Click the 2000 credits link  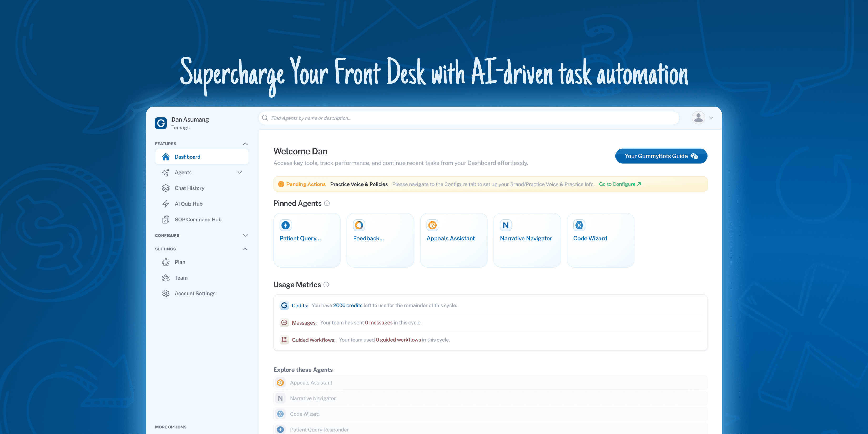pyautogui.click(x=348, y=305)
